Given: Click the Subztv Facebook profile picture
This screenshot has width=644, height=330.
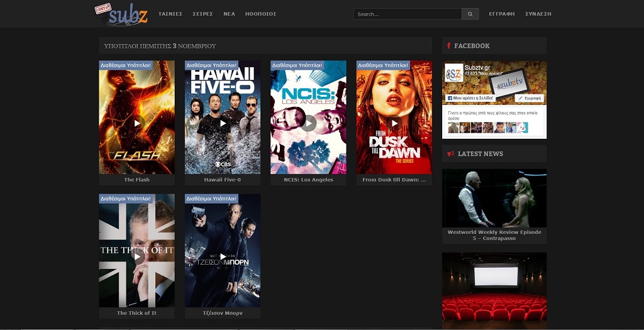Looking at the screenshot, I should click(x=454, y=73).
